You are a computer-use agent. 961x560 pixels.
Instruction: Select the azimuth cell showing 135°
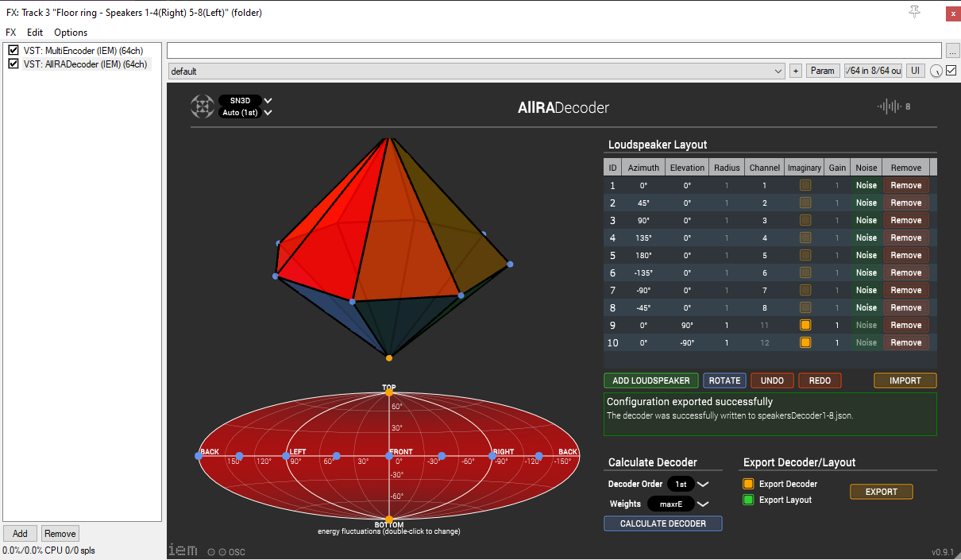point(643,238)
